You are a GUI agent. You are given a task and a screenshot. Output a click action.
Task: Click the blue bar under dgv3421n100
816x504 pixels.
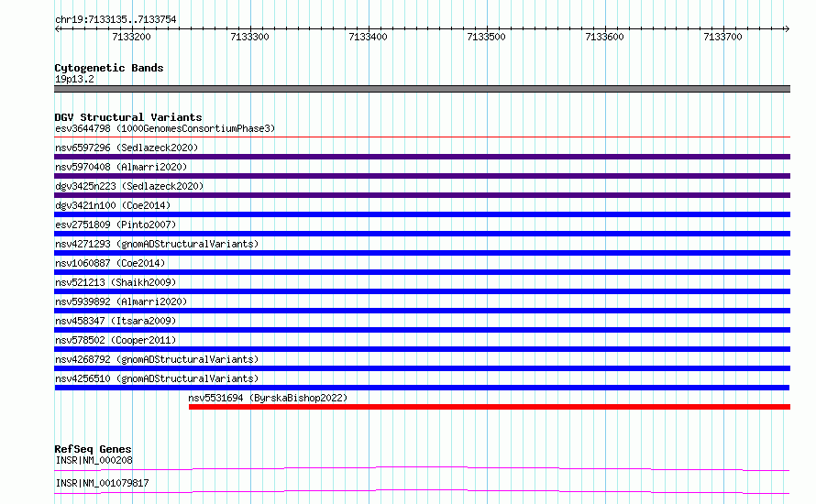[422, 214]
